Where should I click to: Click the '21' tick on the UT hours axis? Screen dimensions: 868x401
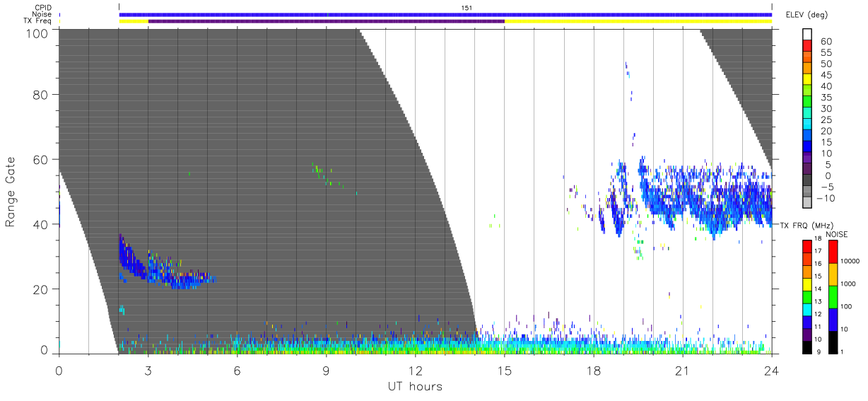[683, 370]
